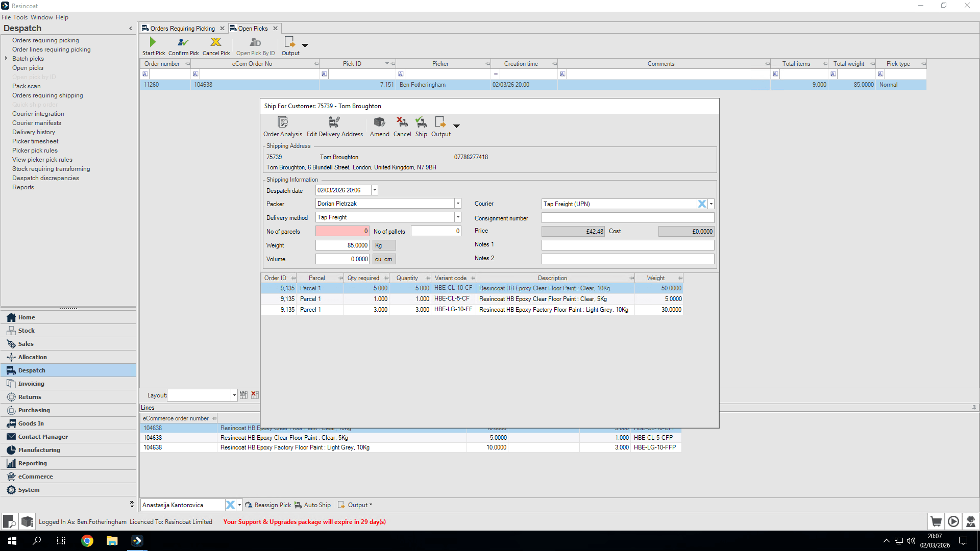Click the Amend icon in ship dialog

[x=379, y=122]
